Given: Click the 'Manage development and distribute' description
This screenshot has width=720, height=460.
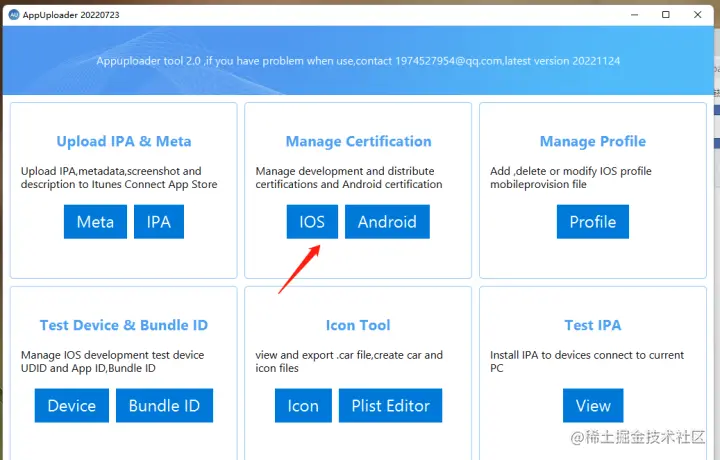Looking at the screenshot, I should pos(349,178).
